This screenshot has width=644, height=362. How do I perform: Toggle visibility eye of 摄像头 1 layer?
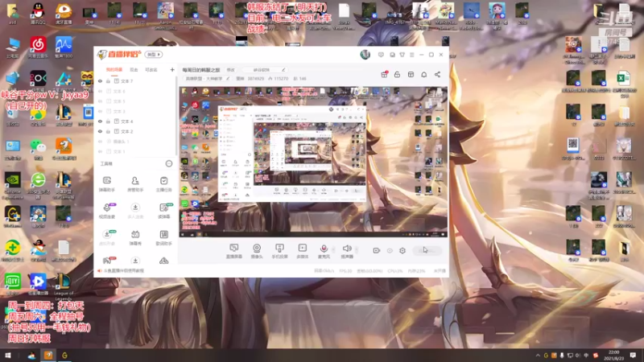(x=100, y=142)
